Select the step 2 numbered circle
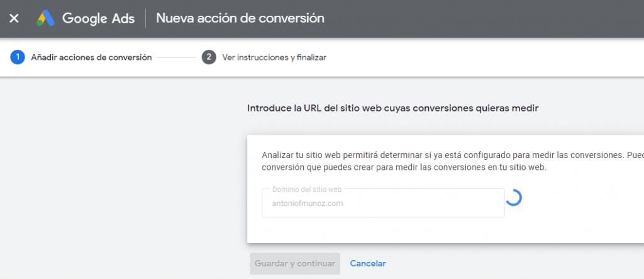This screenshot has height=279, width=644. click(x=209, y=57)
